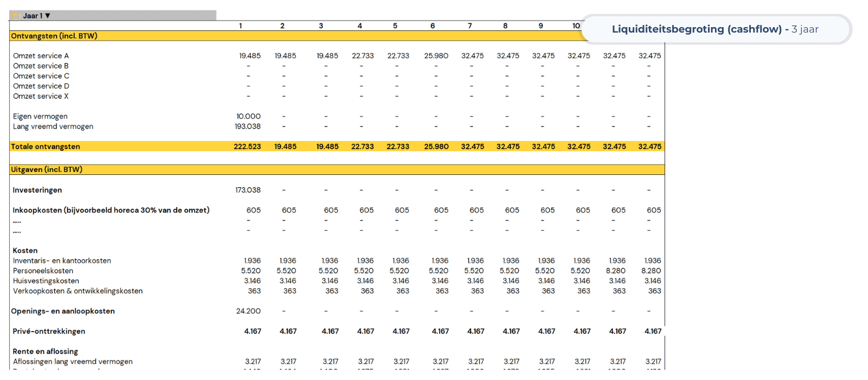Select the Aflossingen lang vreemd vermogen label

(x=73, y=362)
